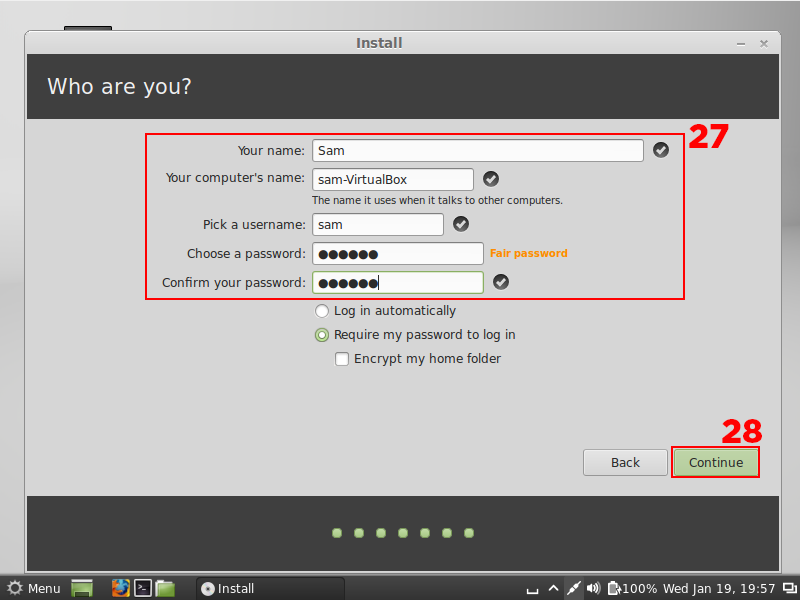Open the clock showing Wed Jan 19, 19:57
The height and width of the screenshot is (600, 800).
pos(719,588)
